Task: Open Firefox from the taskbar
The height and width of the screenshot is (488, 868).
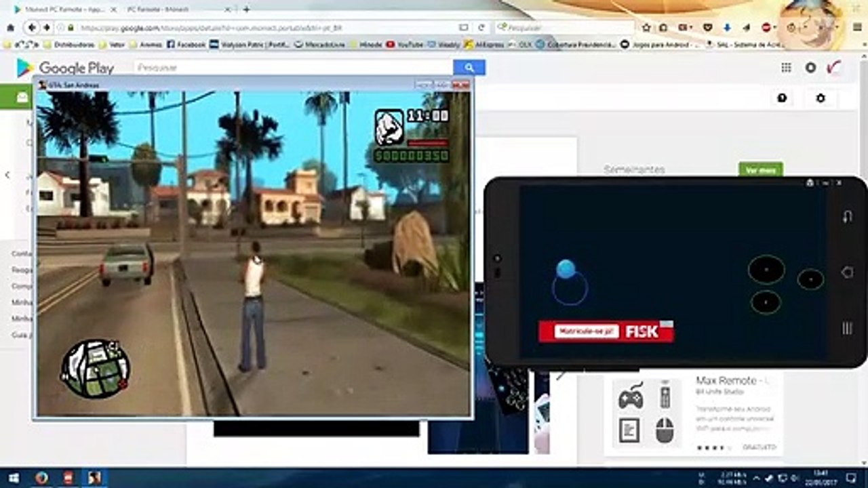Action: click(41, 478)
